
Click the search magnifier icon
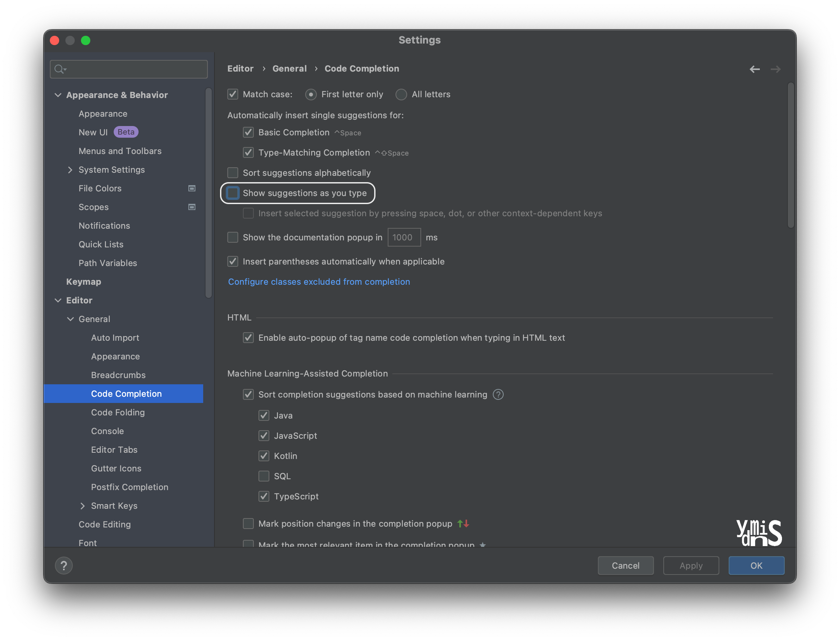tap(59, 69)
